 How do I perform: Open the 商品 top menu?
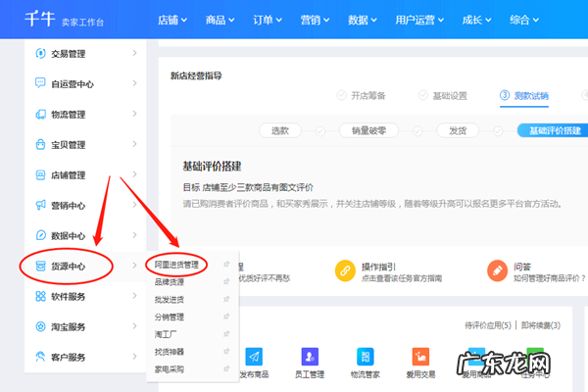[220, 20]
